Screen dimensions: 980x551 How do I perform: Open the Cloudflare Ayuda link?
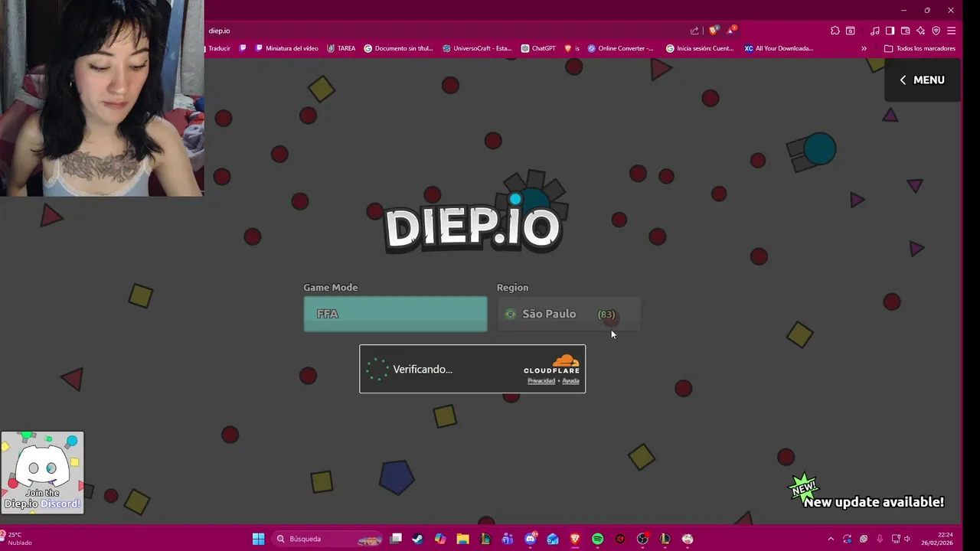(x=571, y=381)
